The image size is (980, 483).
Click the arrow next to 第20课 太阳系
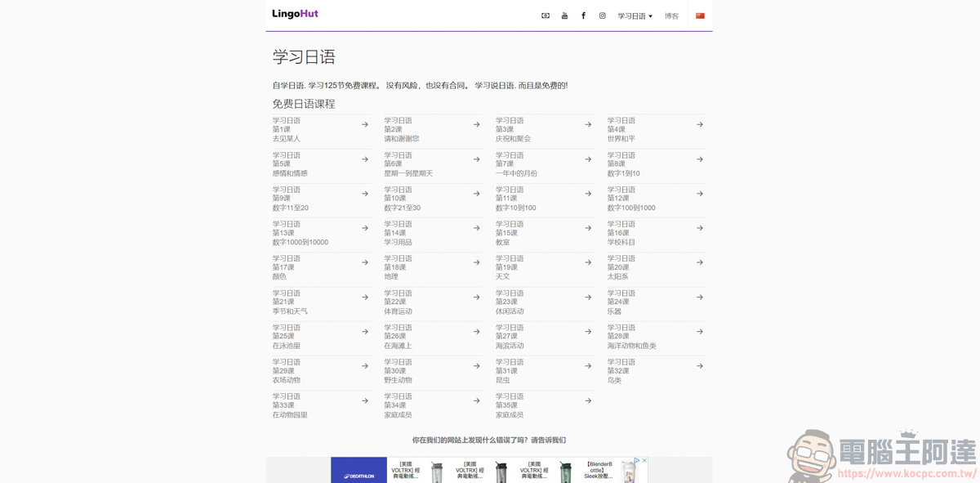700,262
